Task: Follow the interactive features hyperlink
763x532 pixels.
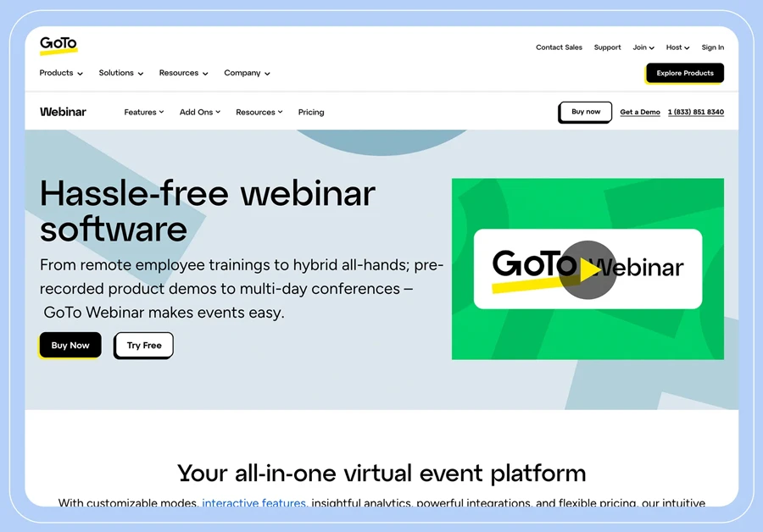Action: [253, 503]
